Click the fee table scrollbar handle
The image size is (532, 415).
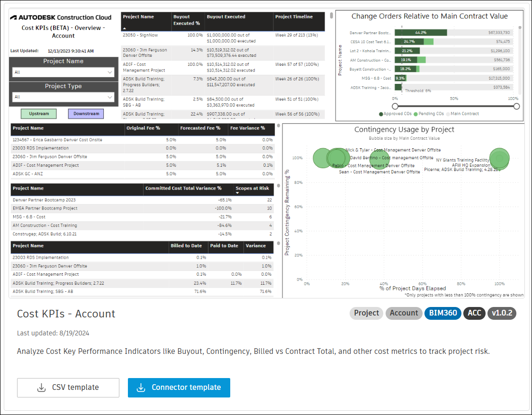279,126
